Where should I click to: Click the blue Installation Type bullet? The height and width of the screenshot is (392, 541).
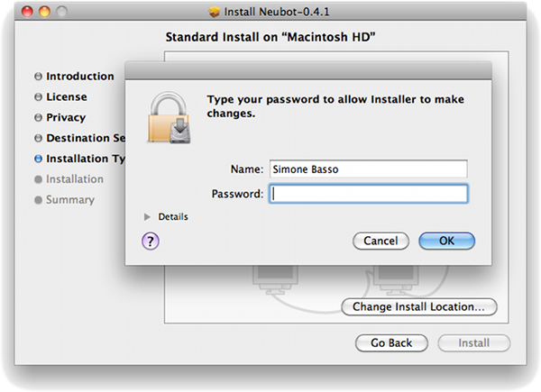click(38, 159)
